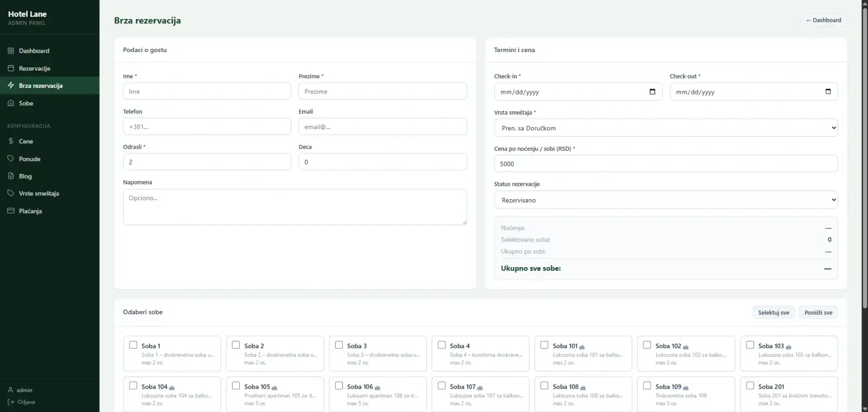868x412 pixels.
Task: Click Poništi sve button
Action: coord(818,312)
